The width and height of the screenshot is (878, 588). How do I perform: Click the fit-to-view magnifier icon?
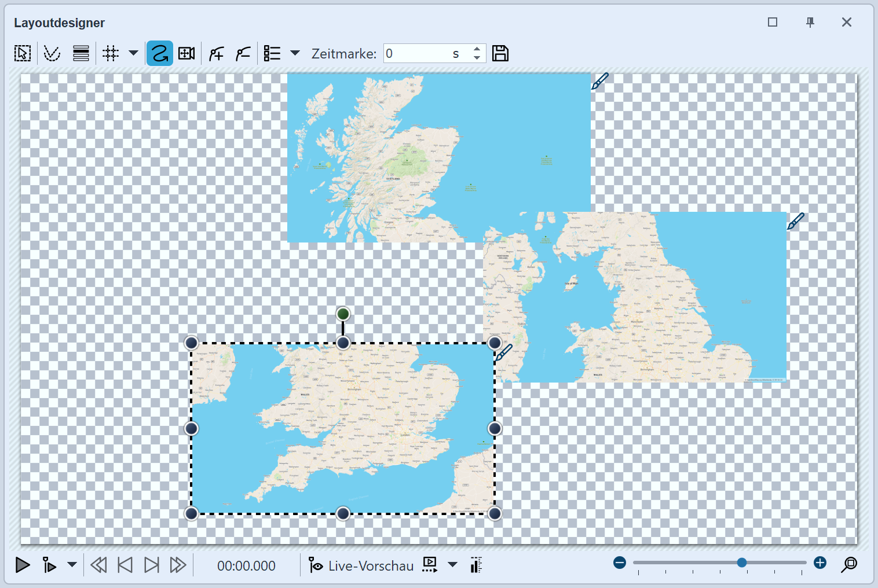point(849,564)
